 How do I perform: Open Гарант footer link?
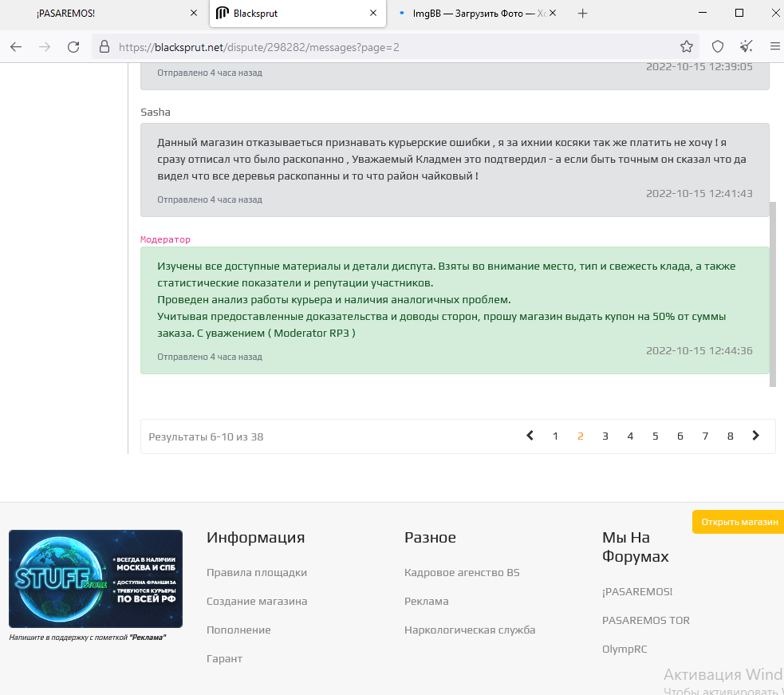point(224,659)
